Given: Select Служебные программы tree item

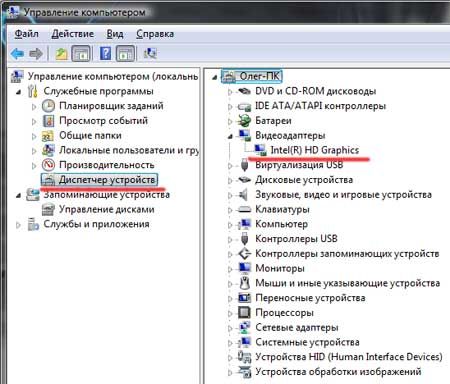Looking at the screenshot, I should [x=99, y=91].
